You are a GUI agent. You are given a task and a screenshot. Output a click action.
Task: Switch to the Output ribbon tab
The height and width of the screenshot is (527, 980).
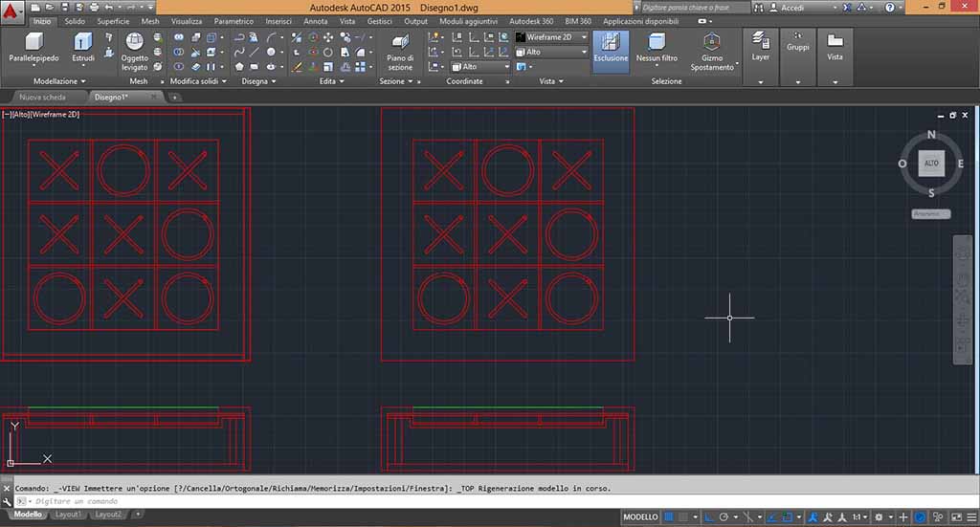(415, 21)
